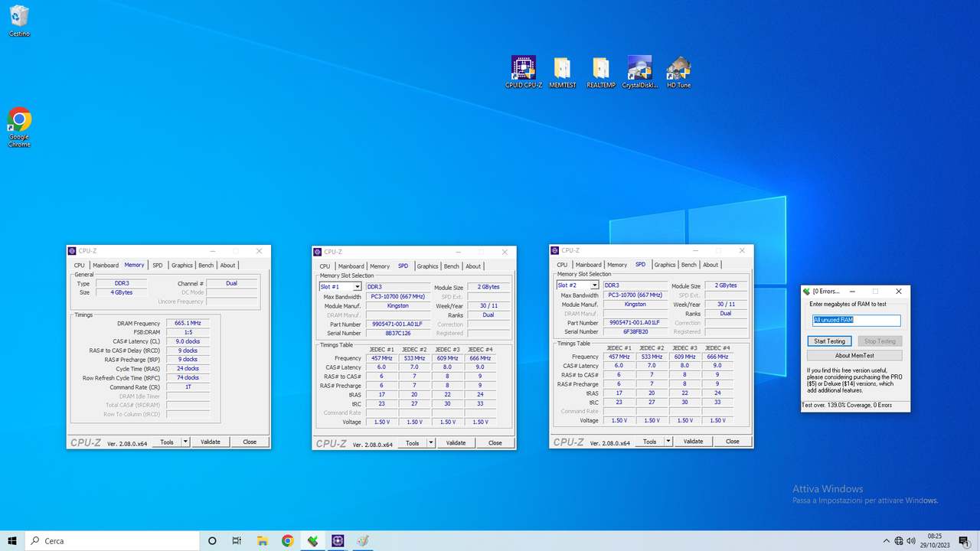Open the Mainboard tab in the Slot #2 window
Screen dimensions: 980x551
pos(589,265)
